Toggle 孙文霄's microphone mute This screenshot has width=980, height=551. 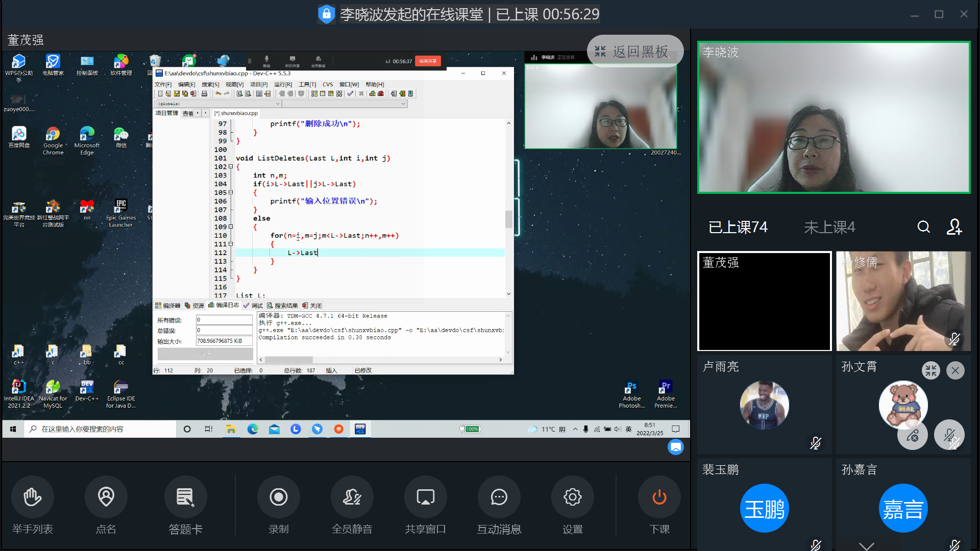(x=949, y=435)
